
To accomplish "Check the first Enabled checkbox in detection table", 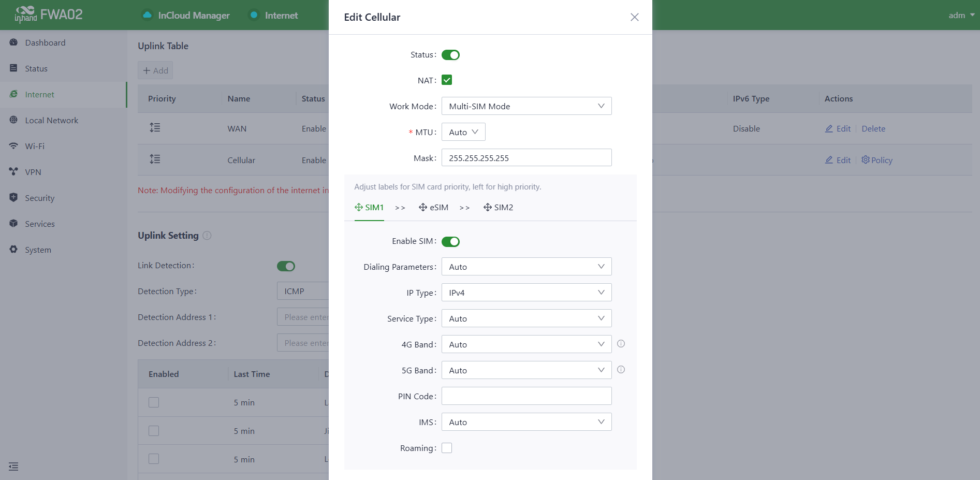I will [x=154, y=402].
